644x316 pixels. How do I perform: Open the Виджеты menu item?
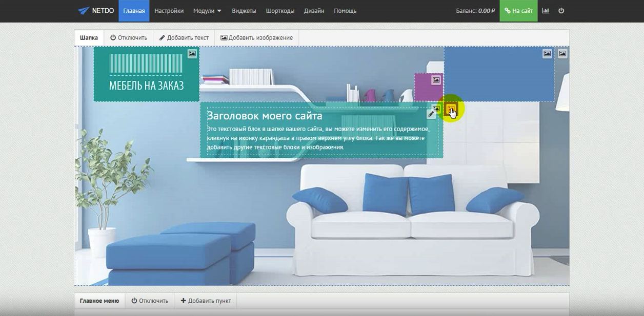point(244,11)
